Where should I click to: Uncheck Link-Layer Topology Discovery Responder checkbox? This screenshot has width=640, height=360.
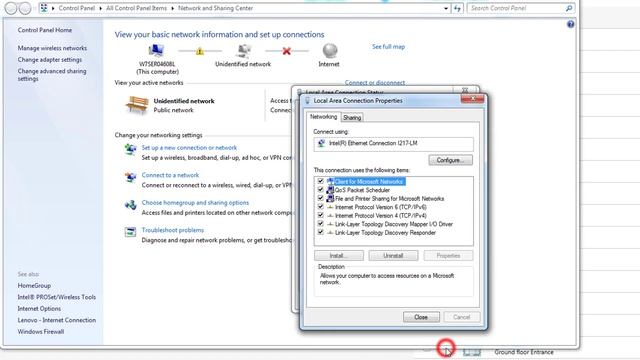point(320,232)
